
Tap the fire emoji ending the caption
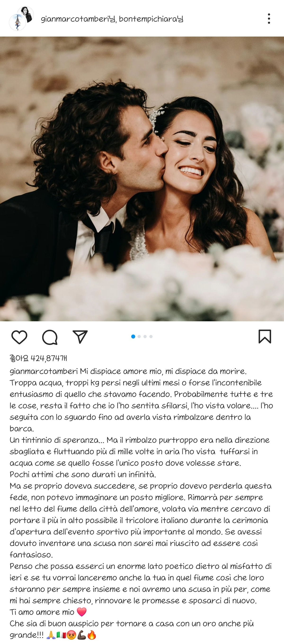tap(92, 635)
